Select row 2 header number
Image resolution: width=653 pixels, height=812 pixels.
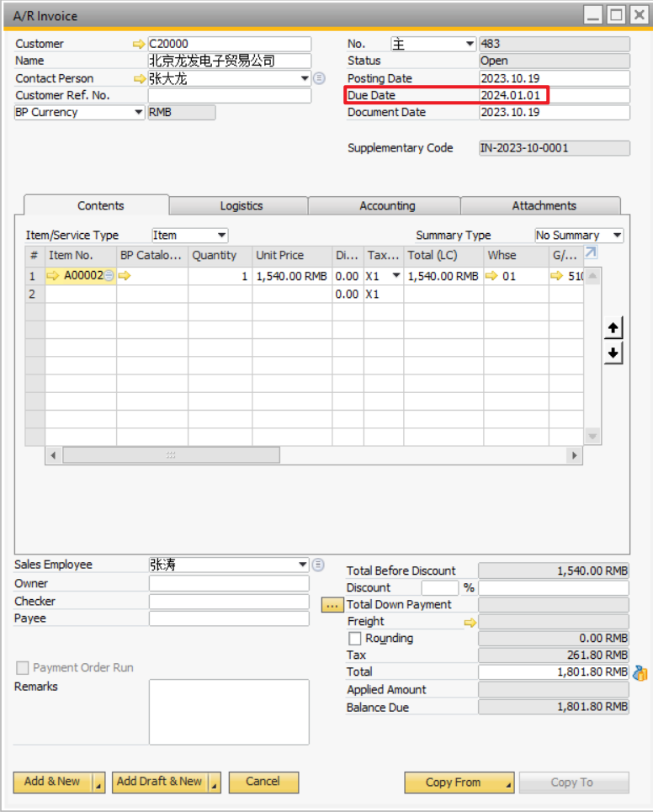point(35,295)
